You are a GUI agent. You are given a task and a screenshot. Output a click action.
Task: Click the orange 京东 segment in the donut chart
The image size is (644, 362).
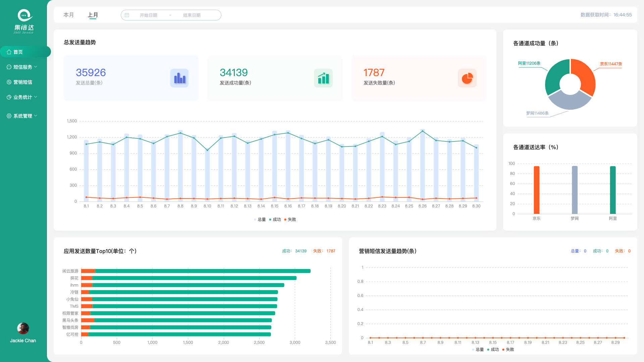pos(585,75)
